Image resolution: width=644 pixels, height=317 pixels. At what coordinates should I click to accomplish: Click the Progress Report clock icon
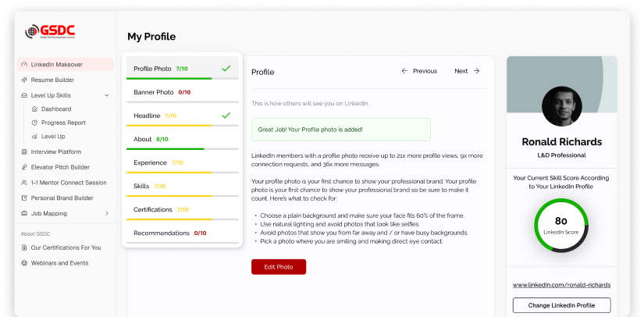click(34, 123)
